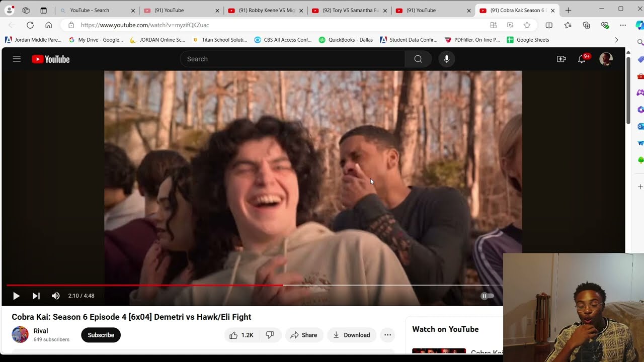Open the Collections icon
This screenshot has width=644, height=362.
pos(586,25)
